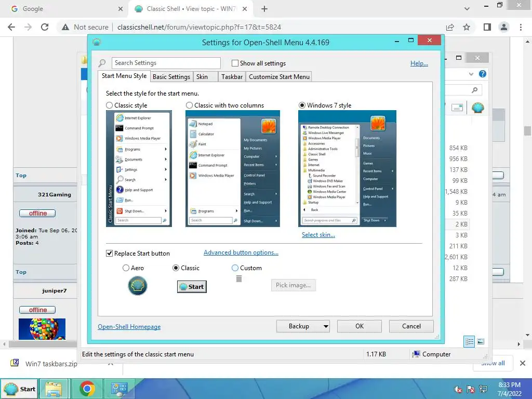Image resolution: width=532 pixels, height=399 pixels.
Task: Choose the Custom start button option
Action: pos(235,268)
